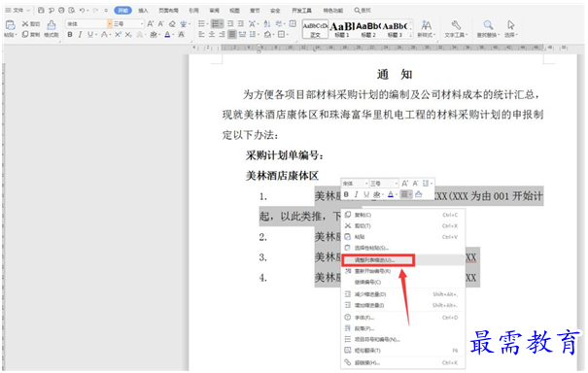Click the font color A in the mini toolbar
The width and height of the screenshot is (588, 373).
(x=391, y=194)
